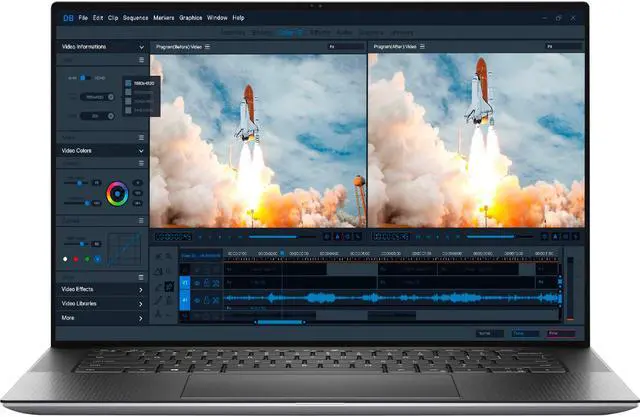Open the Video Libraries section

click(x=141, y=303)
